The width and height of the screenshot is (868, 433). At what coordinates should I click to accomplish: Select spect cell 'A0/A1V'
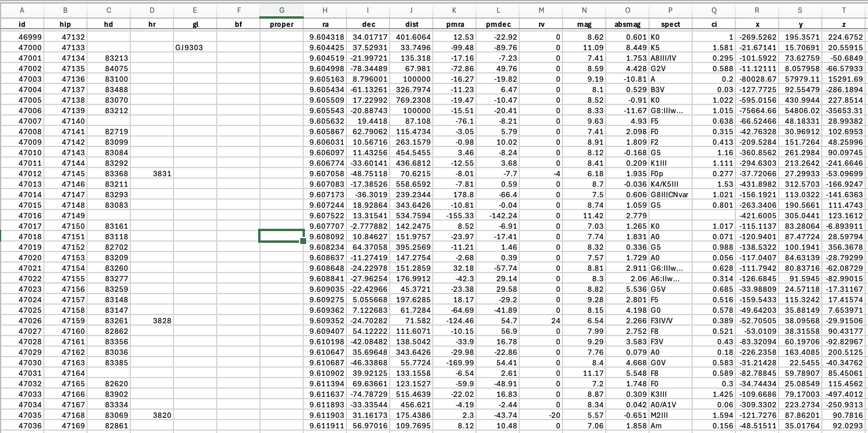coord(671,404)
